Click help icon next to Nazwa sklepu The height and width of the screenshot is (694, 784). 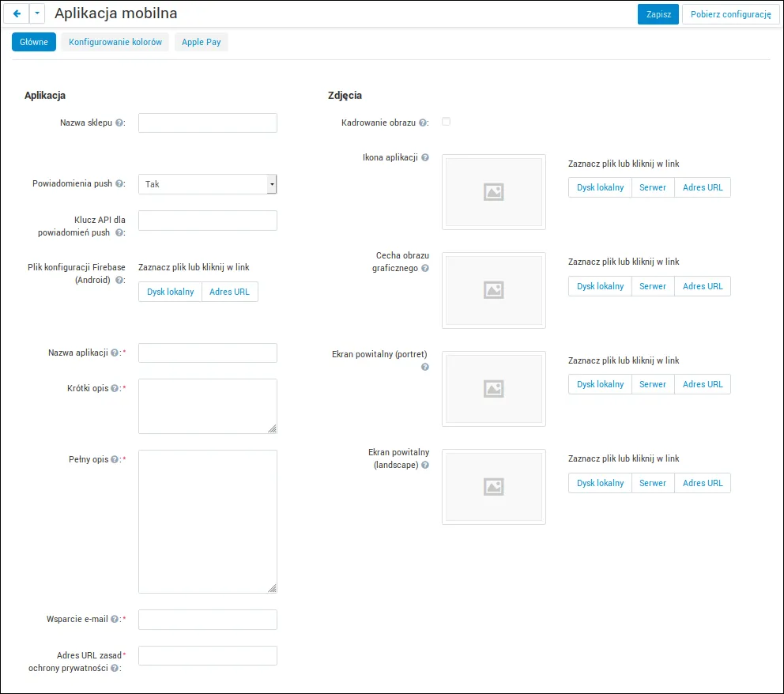119,123
